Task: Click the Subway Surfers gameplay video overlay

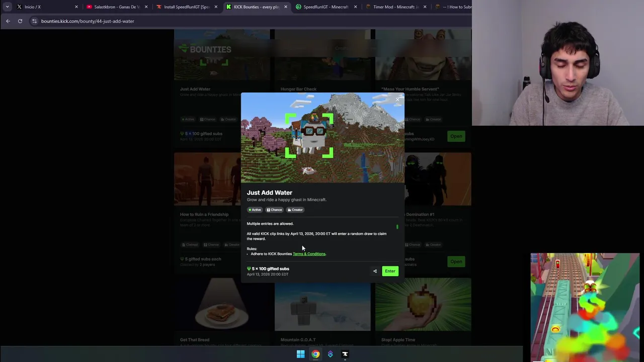Action: tap(585, 307)
